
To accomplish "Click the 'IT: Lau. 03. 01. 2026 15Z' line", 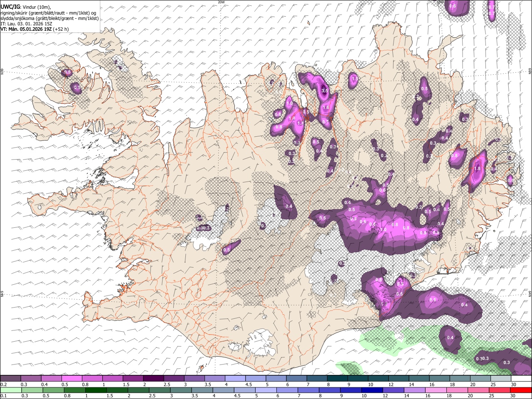I will click(x=26, y=24).
